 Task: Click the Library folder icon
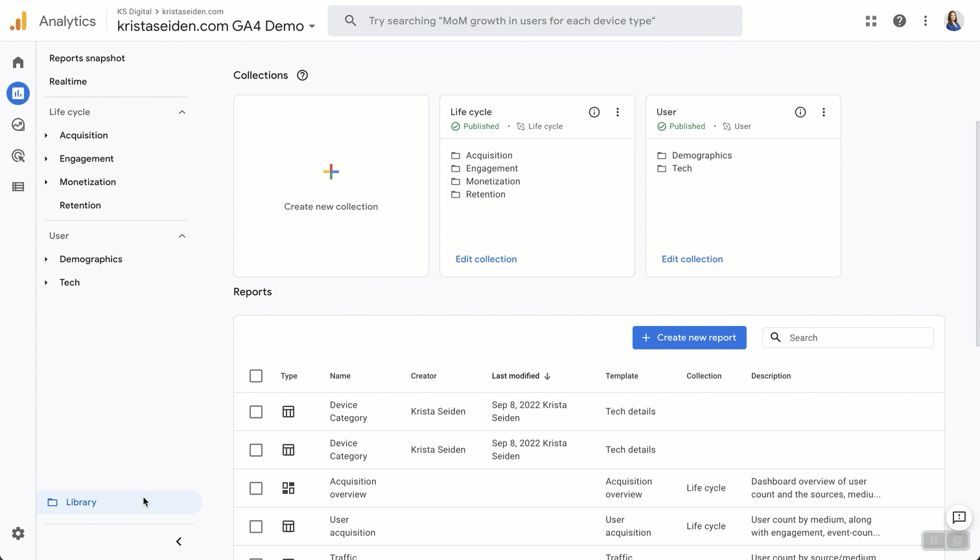[x=52, y=502]
